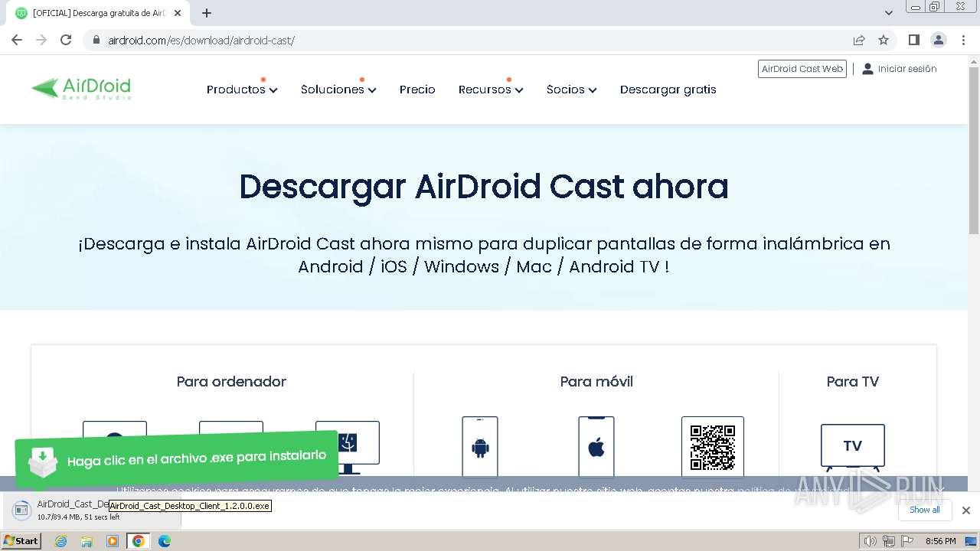Open a new browser tab

pos(207,13)
